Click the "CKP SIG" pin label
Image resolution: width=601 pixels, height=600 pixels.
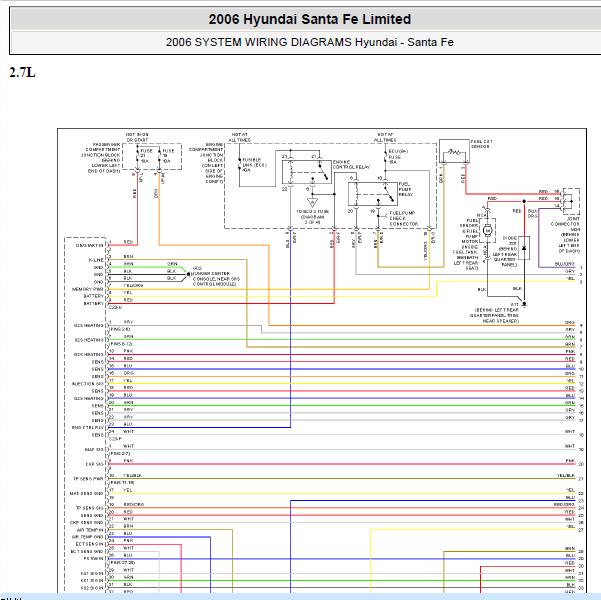(95, 464)
